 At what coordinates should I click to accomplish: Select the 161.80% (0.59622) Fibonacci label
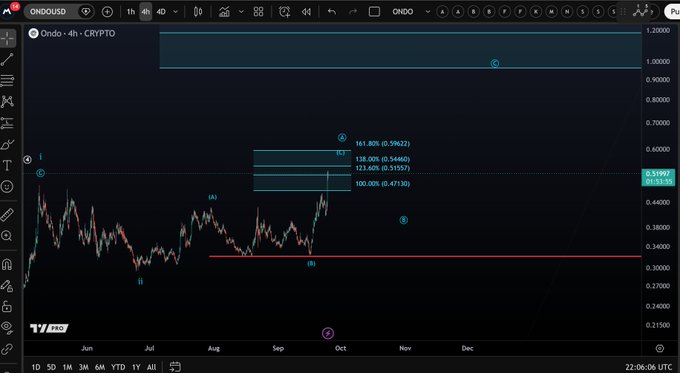(382, 144)
